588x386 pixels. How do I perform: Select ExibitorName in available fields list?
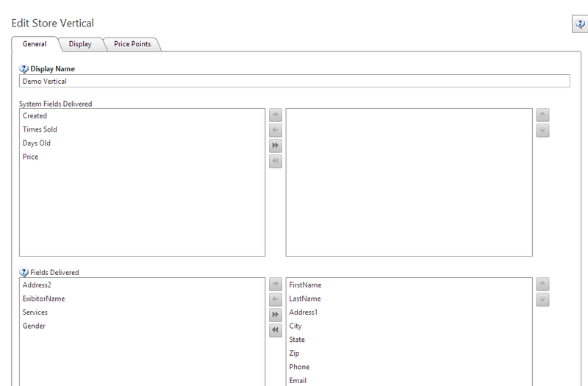44,299
